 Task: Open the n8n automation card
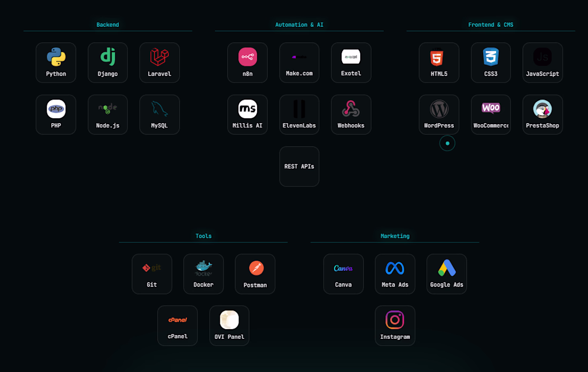click(247, 63)
